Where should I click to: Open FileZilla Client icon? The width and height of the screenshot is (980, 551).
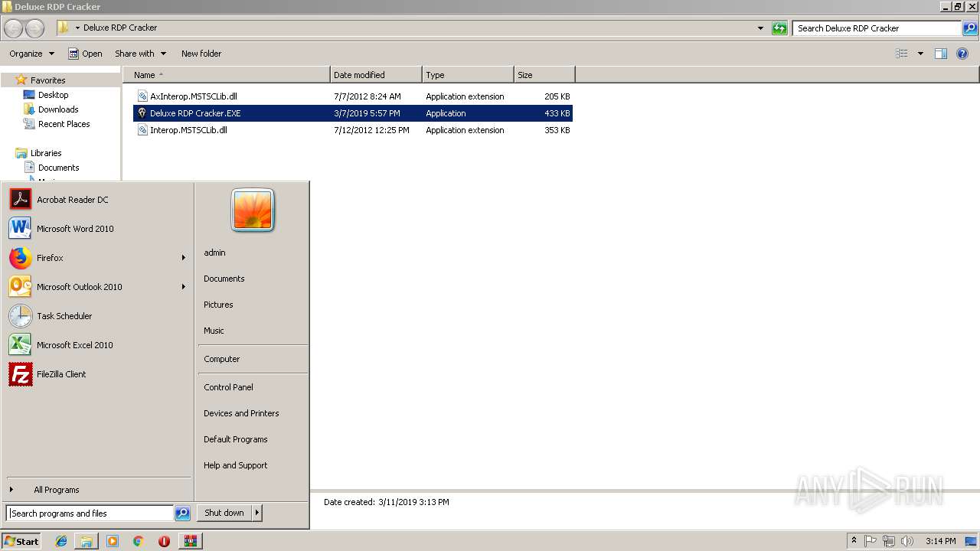(x=21, y=374)
